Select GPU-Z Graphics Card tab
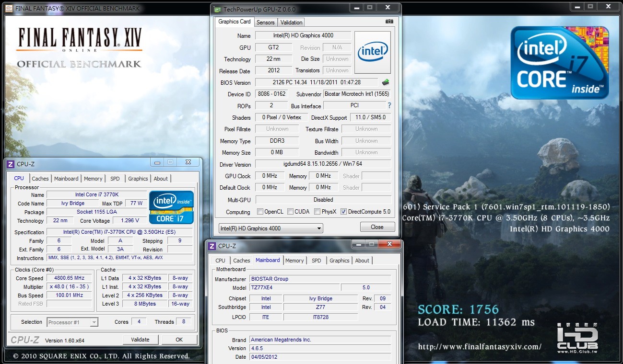623x364 pixels. point(235,22)
